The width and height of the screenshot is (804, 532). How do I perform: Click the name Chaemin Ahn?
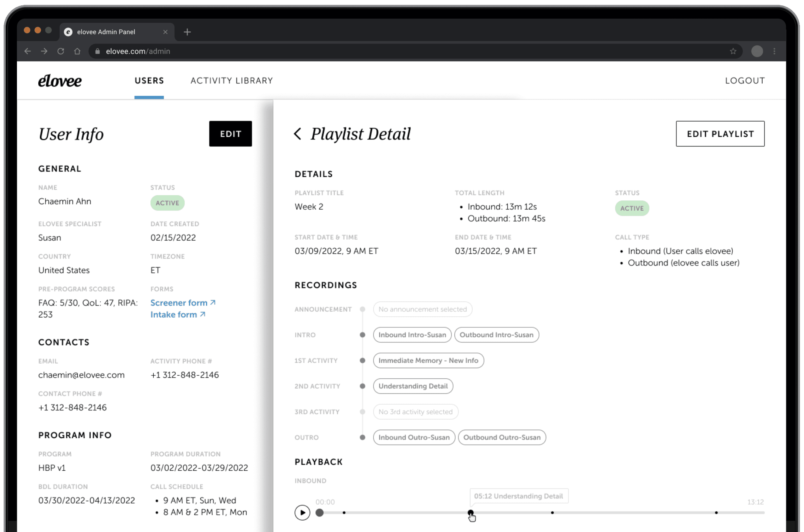point(65,202)
